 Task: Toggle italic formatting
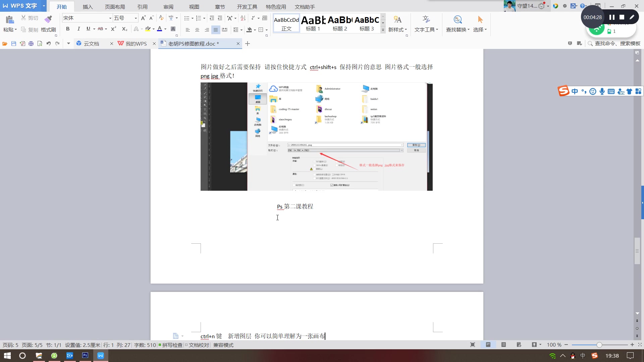[x=78, y=29]
